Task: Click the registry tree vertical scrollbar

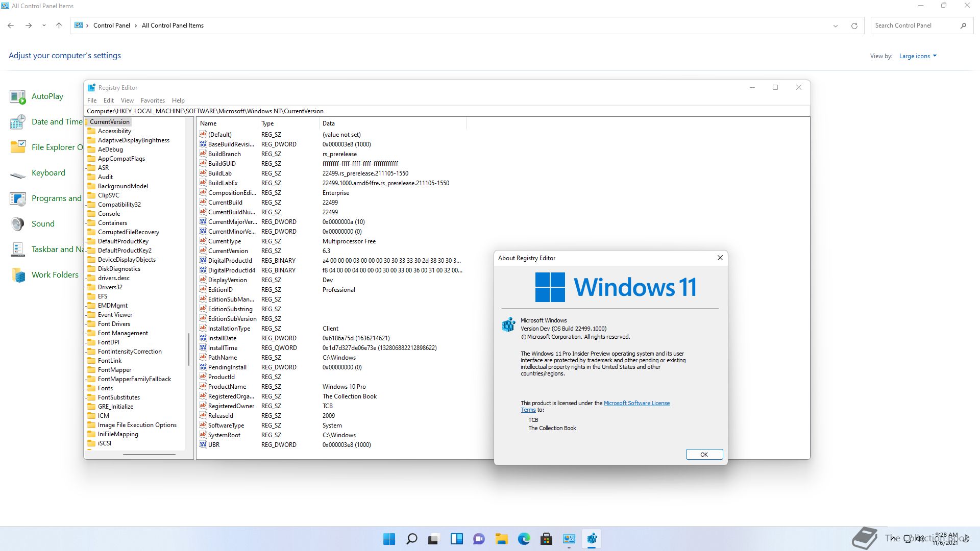Action: click(x=189, y=349)
